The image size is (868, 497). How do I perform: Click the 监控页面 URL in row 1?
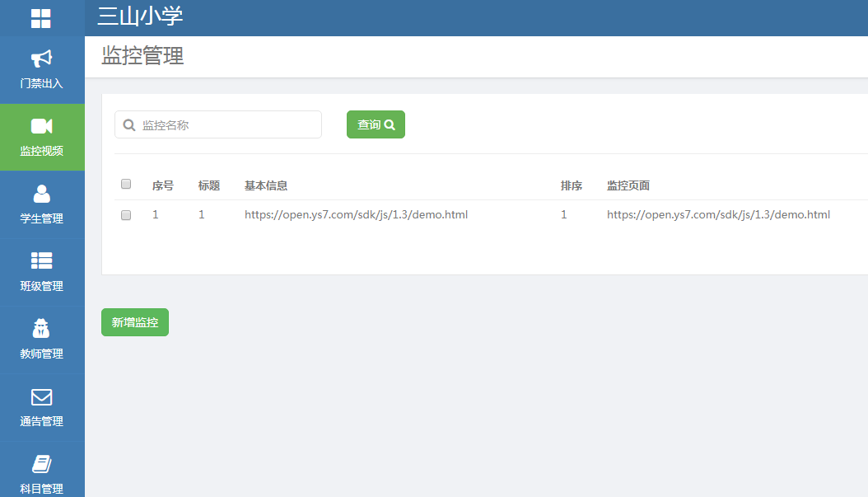[x=718, y=215]
